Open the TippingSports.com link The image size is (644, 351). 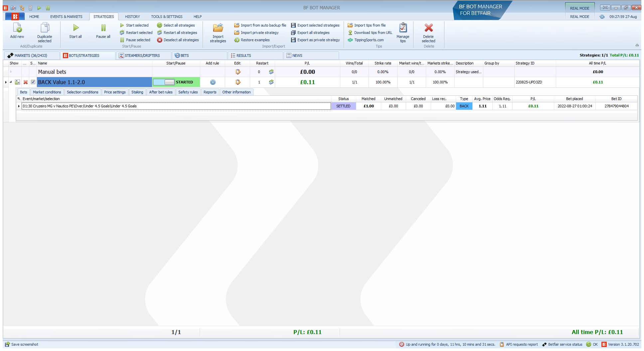[x=366, y=40]
